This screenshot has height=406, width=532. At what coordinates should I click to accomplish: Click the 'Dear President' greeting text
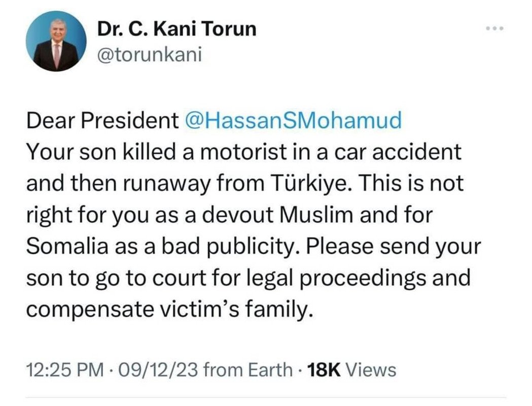[99, 120]
